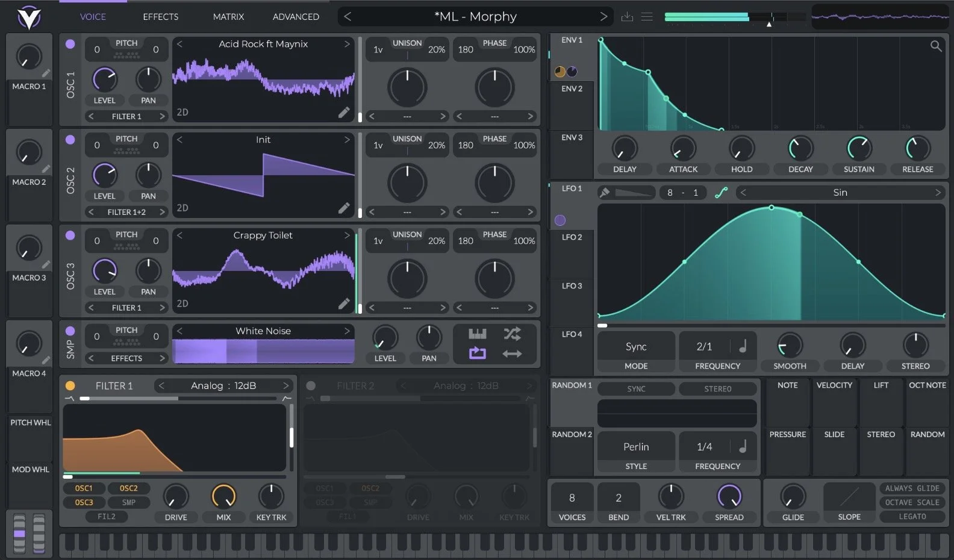
Task: Enable OCTAVE SCALE button
Action: [912, 502]
